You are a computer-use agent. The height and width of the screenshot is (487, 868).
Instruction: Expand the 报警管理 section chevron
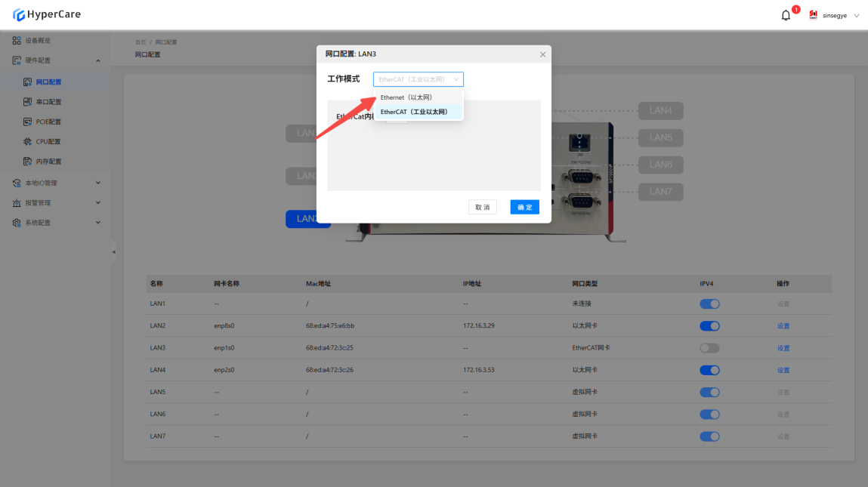click(x=98, y=202)
